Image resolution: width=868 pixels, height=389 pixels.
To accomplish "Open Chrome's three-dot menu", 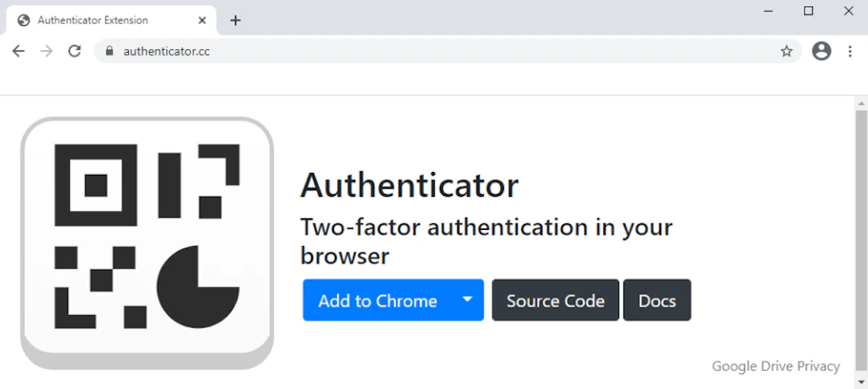I will click(x=850, y=51).
